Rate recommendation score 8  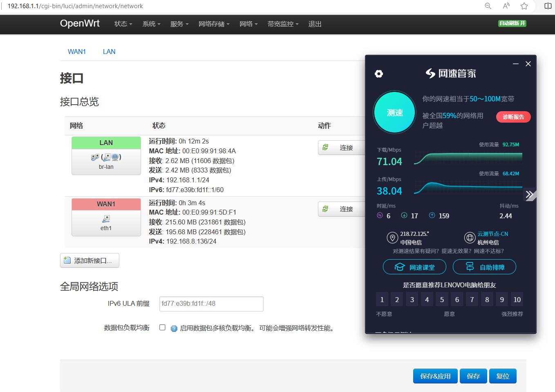487,300
